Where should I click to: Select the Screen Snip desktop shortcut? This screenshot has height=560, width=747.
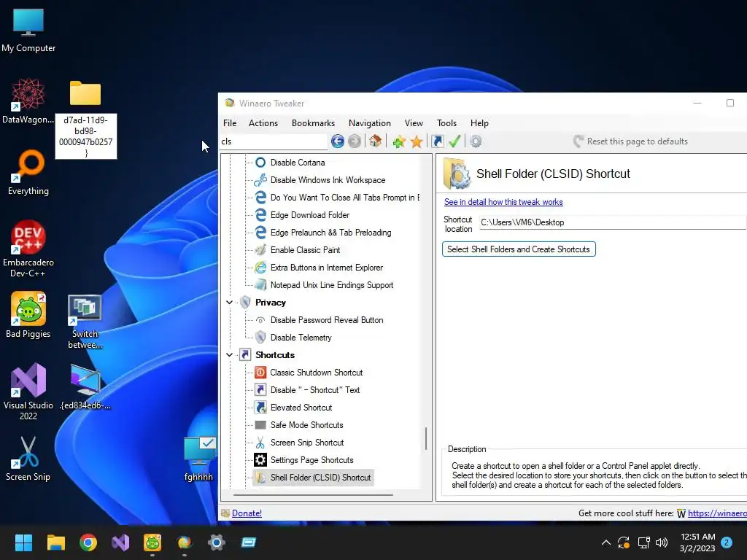coord(28,459)
